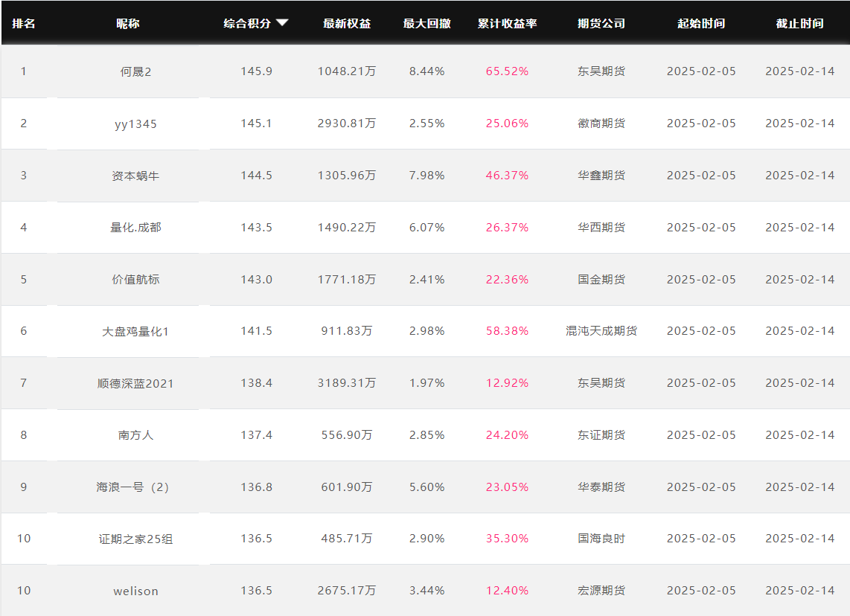The image size is (850, 616).
Task: Open nickname 何晟2
Action: tap(135, 71)
